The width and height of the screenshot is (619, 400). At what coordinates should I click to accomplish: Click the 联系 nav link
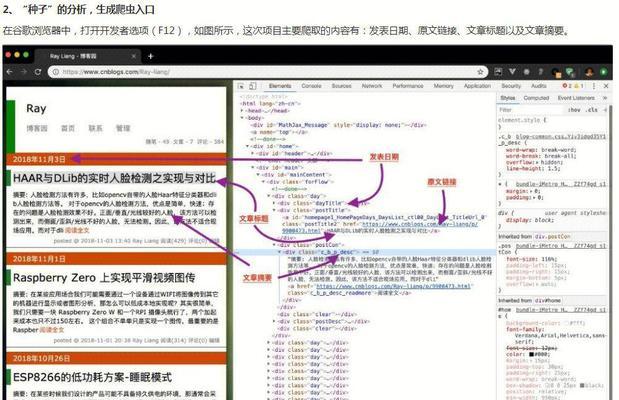[95, 128]
